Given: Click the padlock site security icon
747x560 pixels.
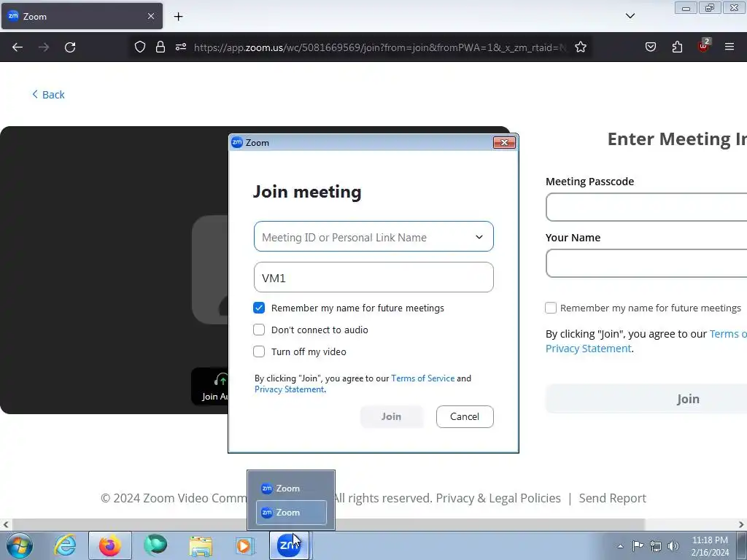Looking at the screenshot, I should (160, 47).
